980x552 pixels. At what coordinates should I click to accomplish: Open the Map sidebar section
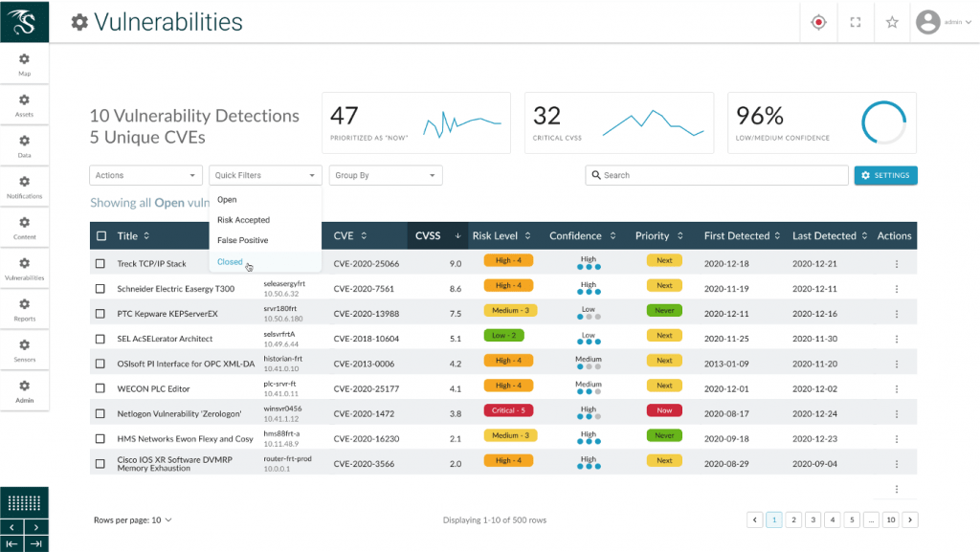pos(24,64)
